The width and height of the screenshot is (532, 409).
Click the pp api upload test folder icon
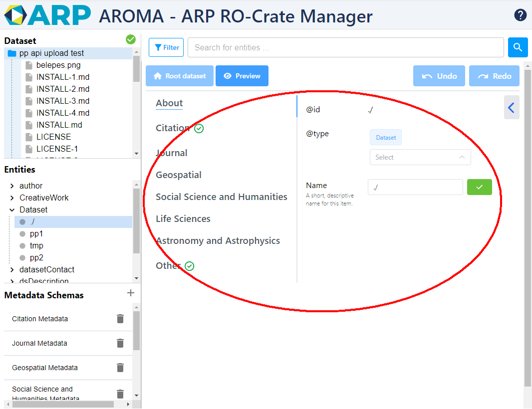click(12, 53)
